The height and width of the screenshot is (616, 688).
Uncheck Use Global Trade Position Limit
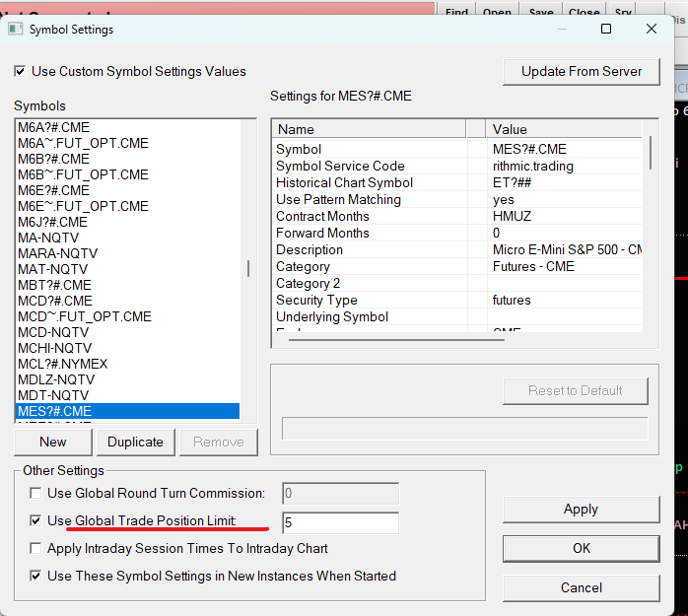[36, 520]
